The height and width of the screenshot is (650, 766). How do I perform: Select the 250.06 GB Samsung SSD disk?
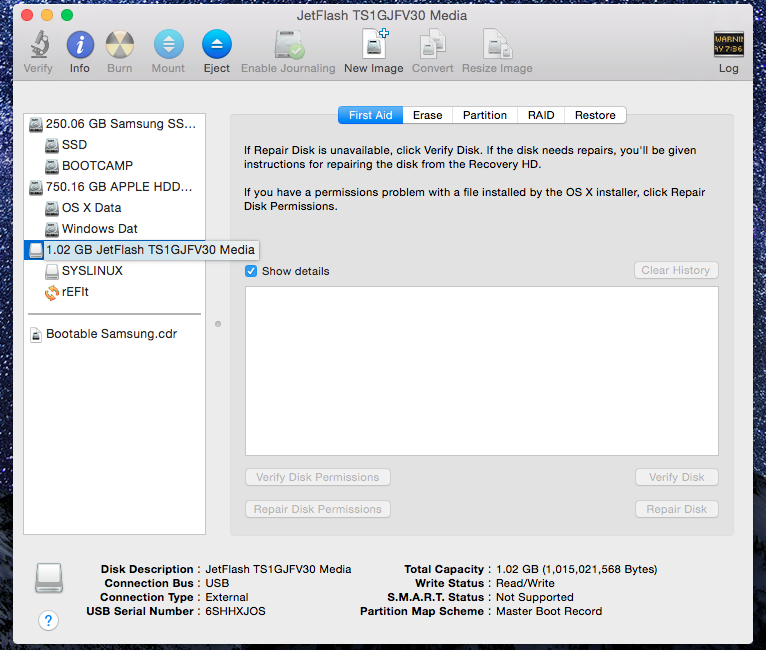(x=114, y=124)
